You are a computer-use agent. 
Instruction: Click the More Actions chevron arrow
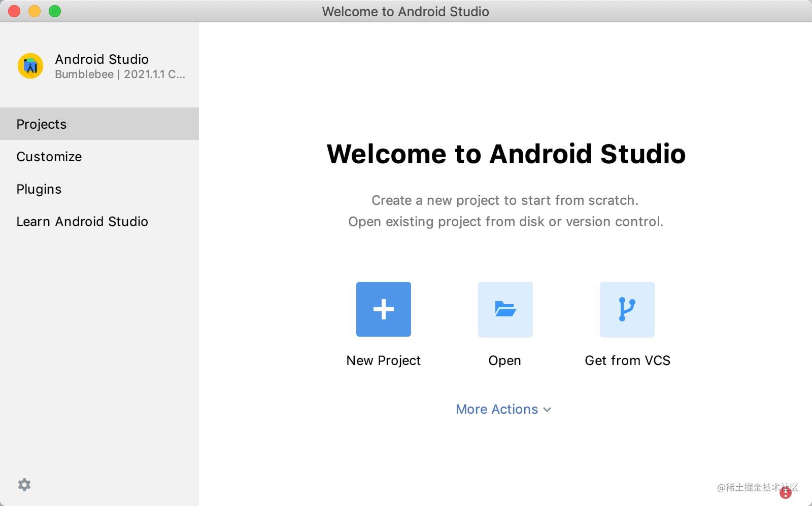547,410
